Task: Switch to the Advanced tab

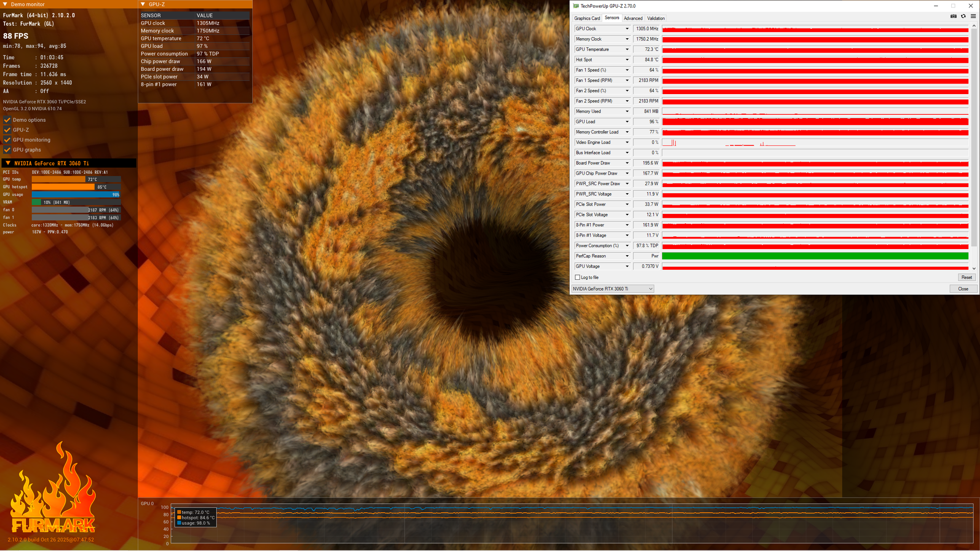Action: (633, 18)
